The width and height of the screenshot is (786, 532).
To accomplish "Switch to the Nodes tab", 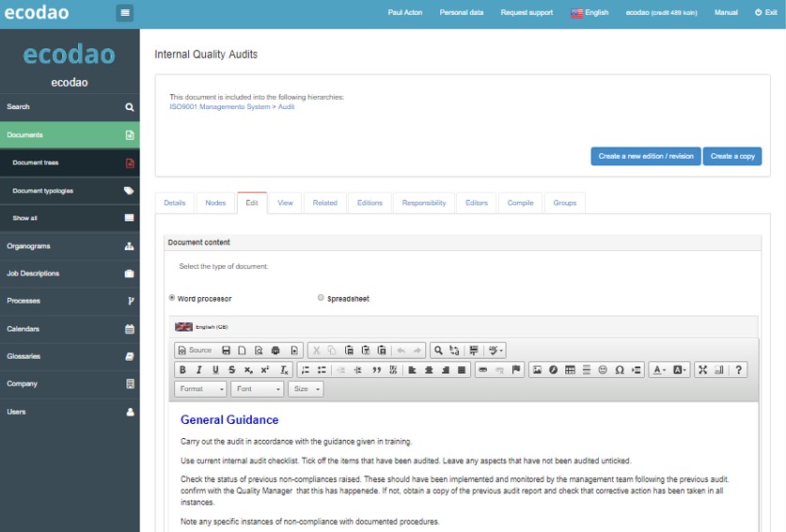I will [215, 203].
